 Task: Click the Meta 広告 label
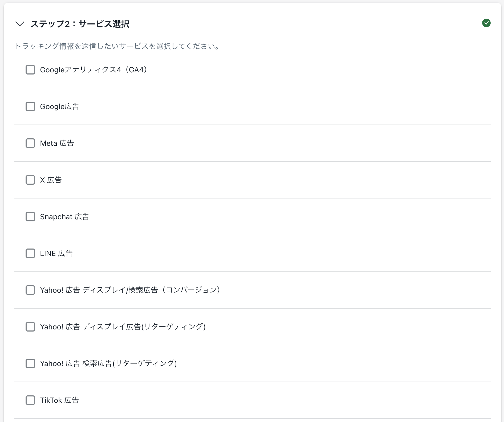click(57, 143)
